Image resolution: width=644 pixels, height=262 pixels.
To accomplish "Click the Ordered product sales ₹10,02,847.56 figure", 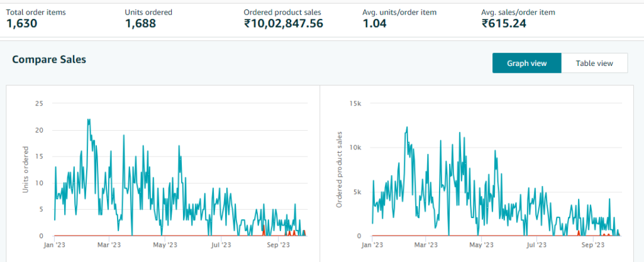I will point(283,24).
